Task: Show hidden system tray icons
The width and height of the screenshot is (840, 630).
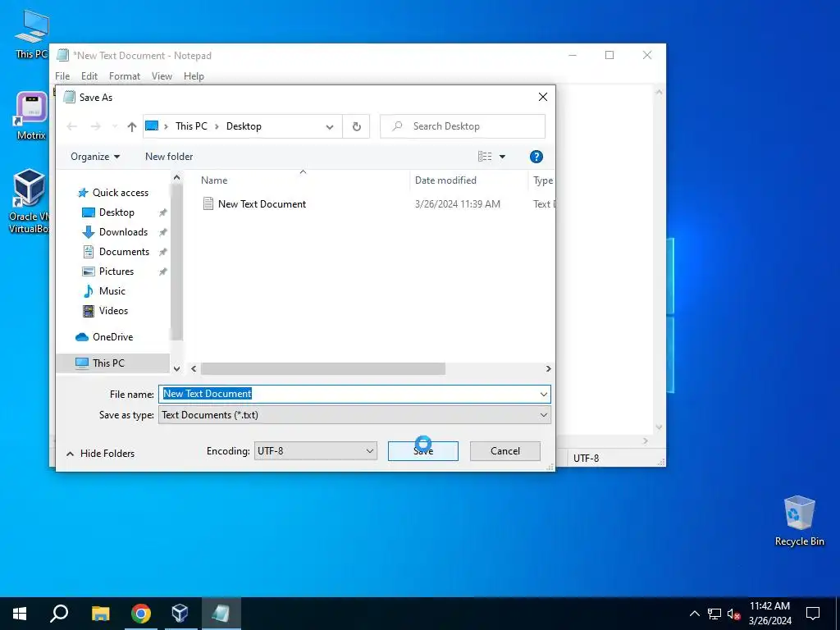Action: click(x=694, y=614)
